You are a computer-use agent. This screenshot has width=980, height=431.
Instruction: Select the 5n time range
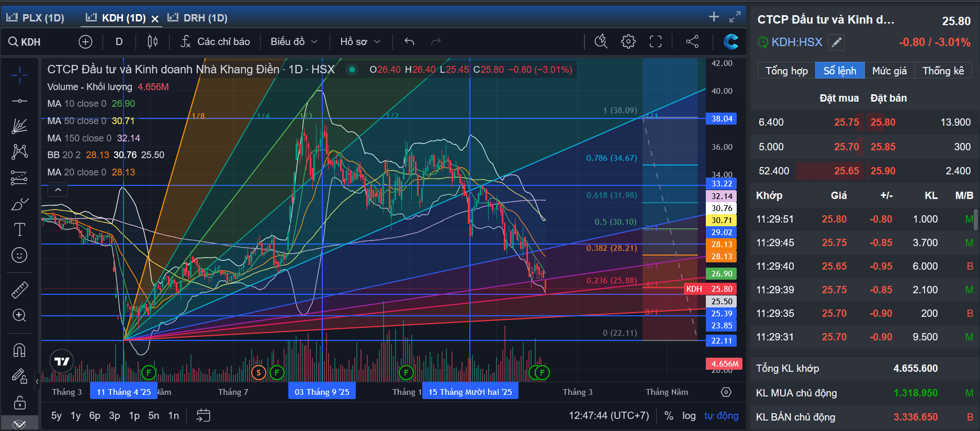(154, 416)
